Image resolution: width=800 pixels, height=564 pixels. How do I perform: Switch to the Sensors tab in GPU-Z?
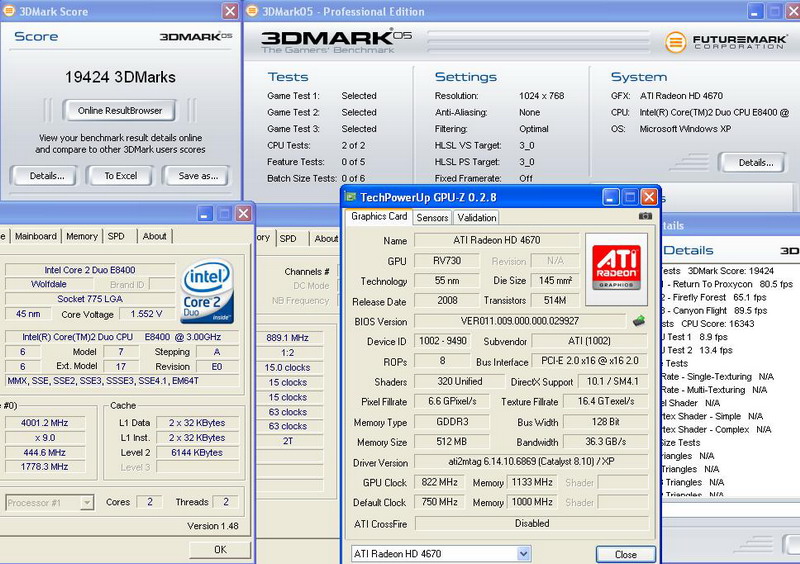(432, 217)
